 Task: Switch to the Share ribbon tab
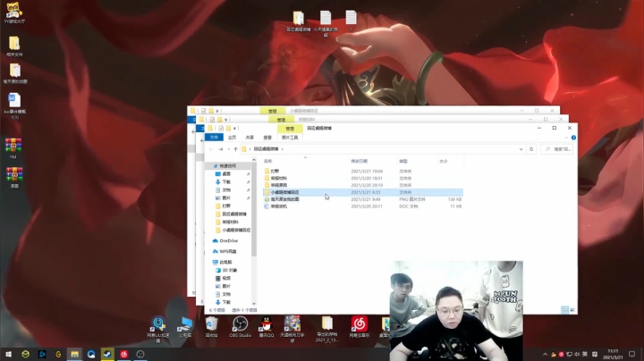click(x=250, y=138)
